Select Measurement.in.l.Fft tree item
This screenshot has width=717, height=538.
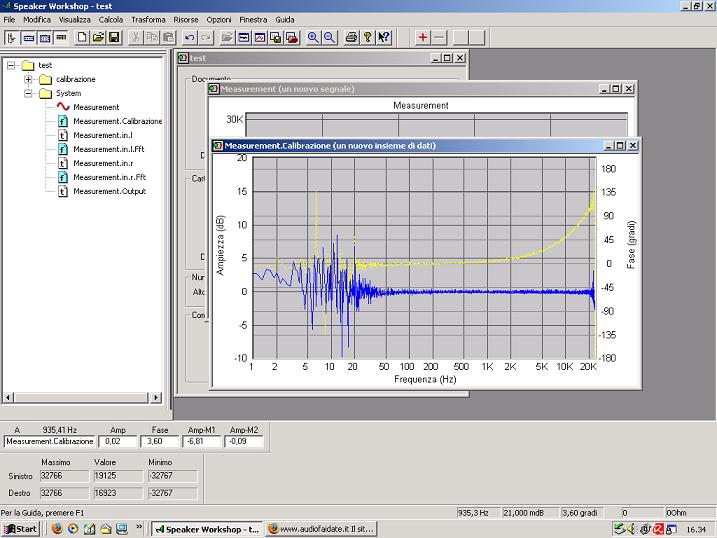pos(109,149)
